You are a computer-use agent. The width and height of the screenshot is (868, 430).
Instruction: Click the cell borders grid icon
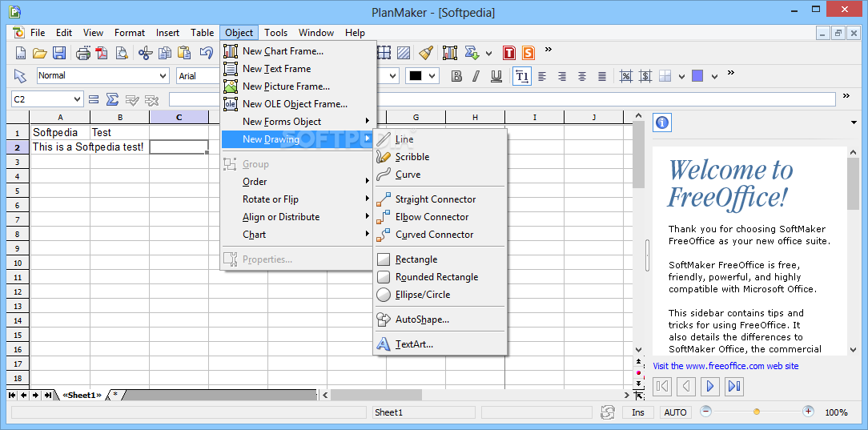click(665, 76)
